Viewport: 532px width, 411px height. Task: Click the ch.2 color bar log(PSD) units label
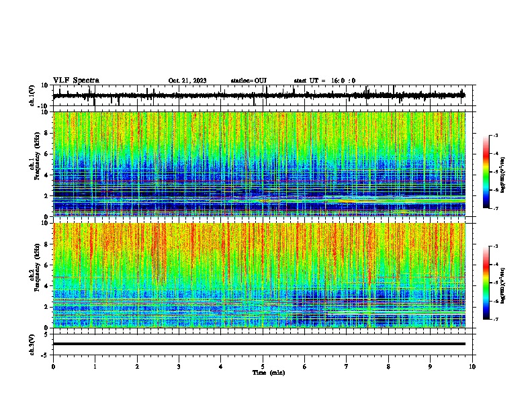coord(503,285)
